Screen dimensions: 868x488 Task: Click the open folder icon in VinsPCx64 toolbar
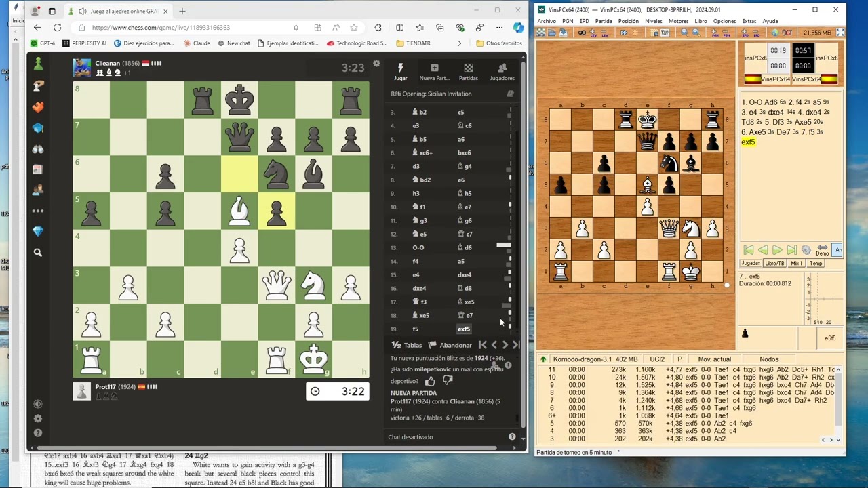[x=552, y=33]
